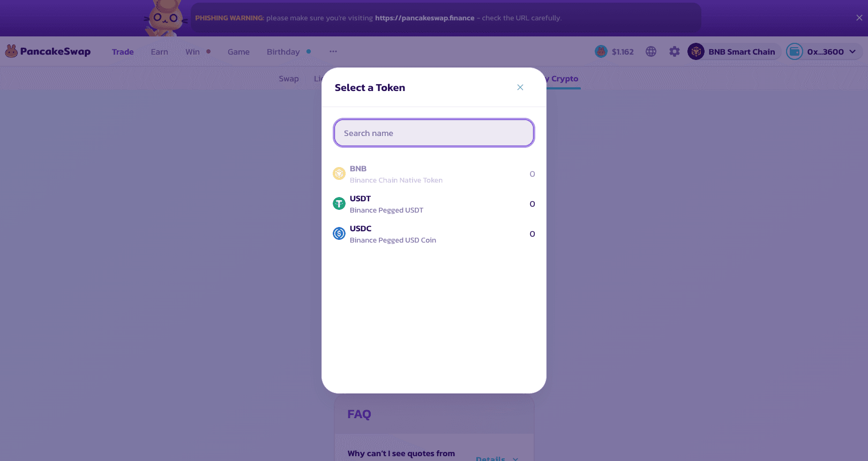Click the USDT token icon
Viewport: 868px width, 461px height.
(x=339, y=204)
